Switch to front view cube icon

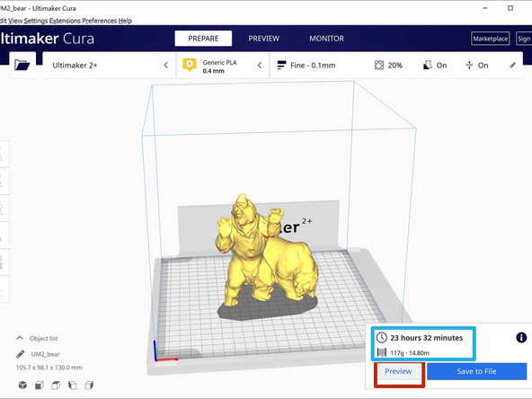[40, 386]
